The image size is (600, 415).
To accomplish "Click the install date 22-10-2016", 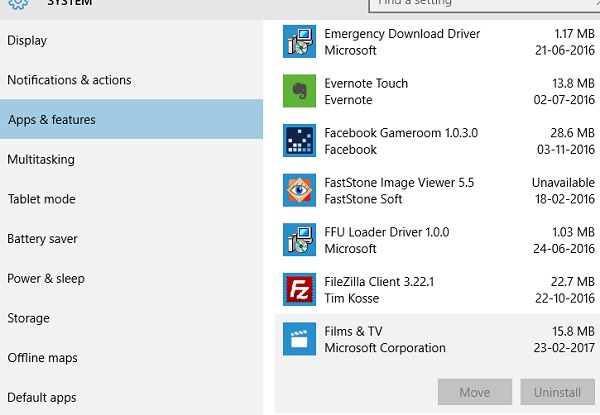I will (565, 298).
